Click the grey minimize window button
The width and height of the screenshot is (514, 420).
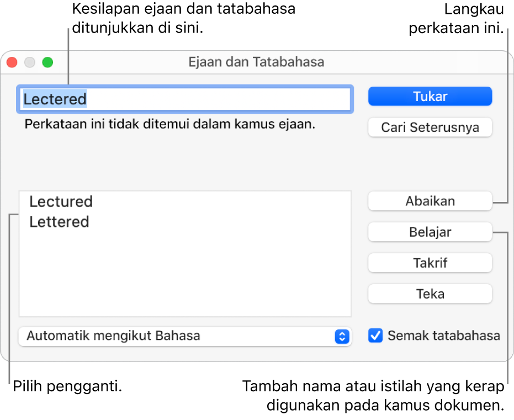[x=30, y=62]
